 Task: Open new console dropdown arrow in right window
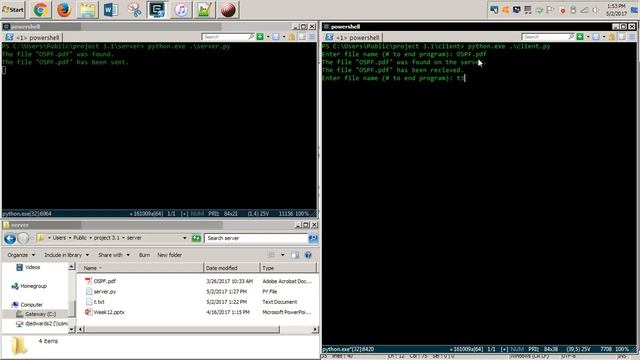[x=588, y=37]
